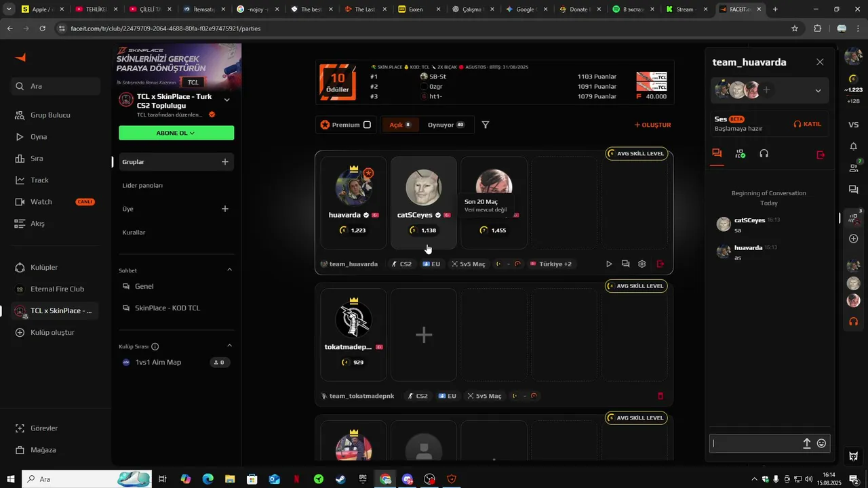Open the chat icon in team_huavarda row
The height and width of the screenshot is (488, 868).
coord(625,264)
